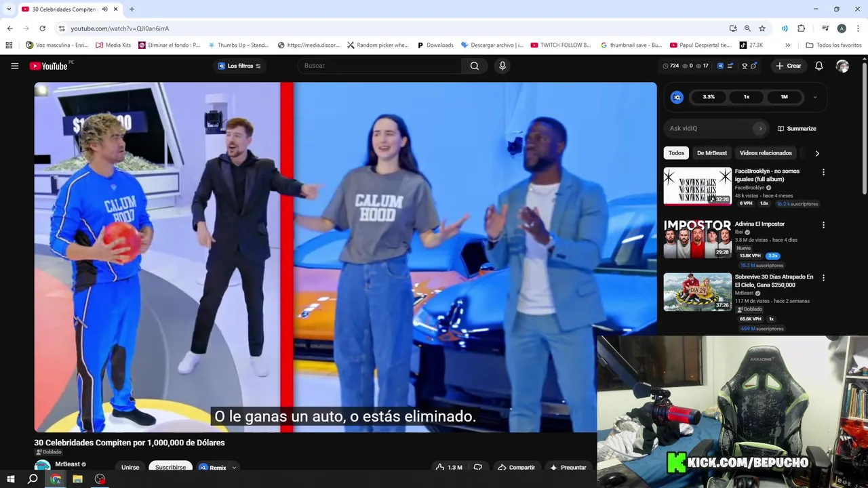Go back in Chrome browser
The image size is (868, 488).
click(9, 28)
